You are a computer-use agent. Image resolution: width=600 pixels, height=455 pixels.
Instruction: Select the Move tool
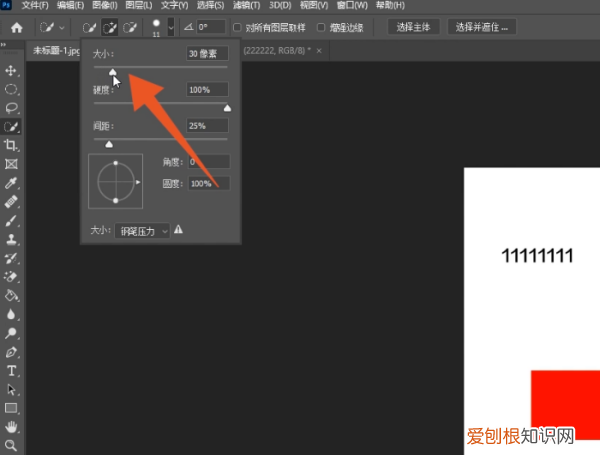coord(11,70)
